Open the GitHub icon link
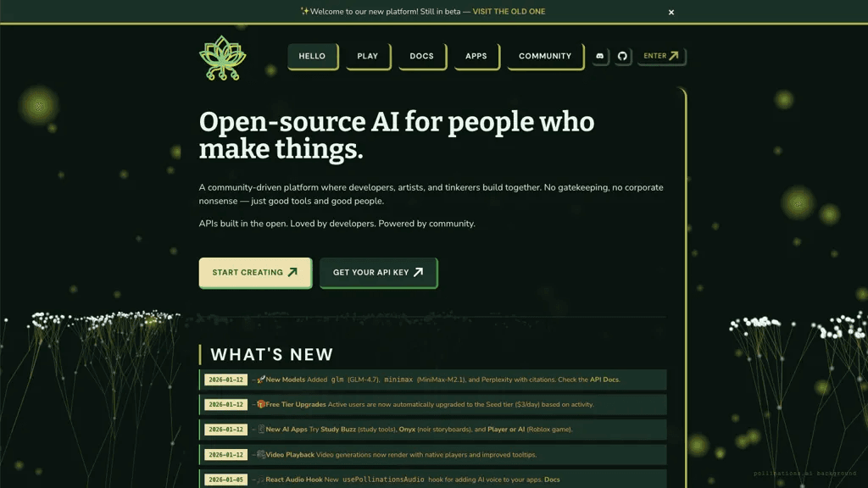 click(x=622, y=56)
